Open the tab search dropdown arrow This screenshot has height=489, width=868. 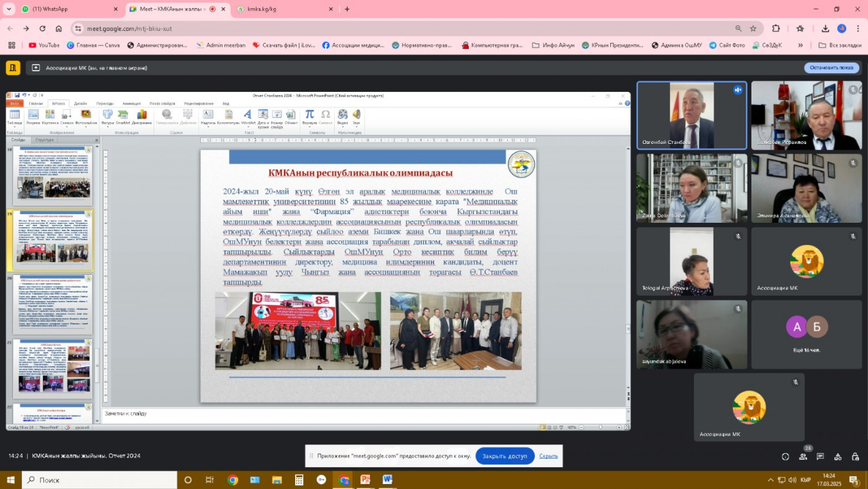[x=9, y=9]
